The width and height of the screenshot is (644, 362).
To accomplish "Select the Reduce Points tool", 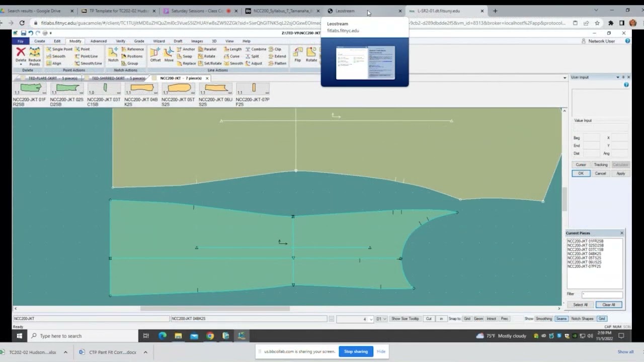I will (x=34, y=56).
